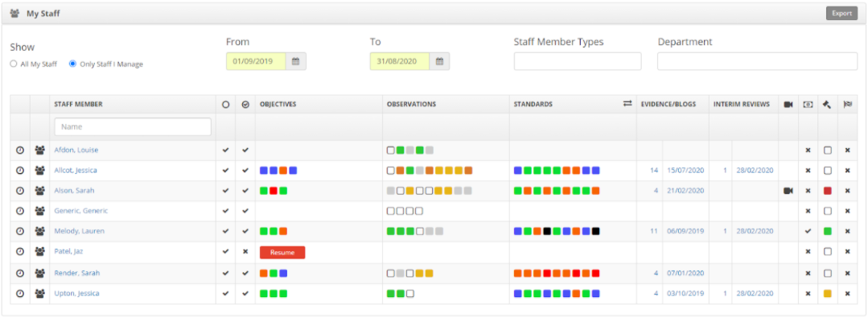Viewport: 868px width, 318px height.
Task: Tick the gavel checkbox for Afdon, Louise
Action: pos(828,150)
